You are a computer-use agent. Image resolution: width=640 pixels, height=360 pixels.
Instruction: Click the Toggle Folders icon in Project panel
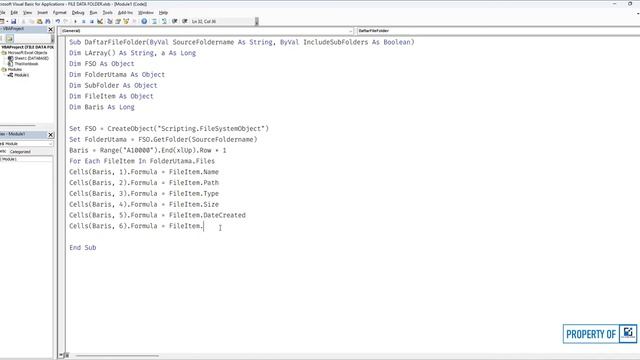(x=9, y=38)
